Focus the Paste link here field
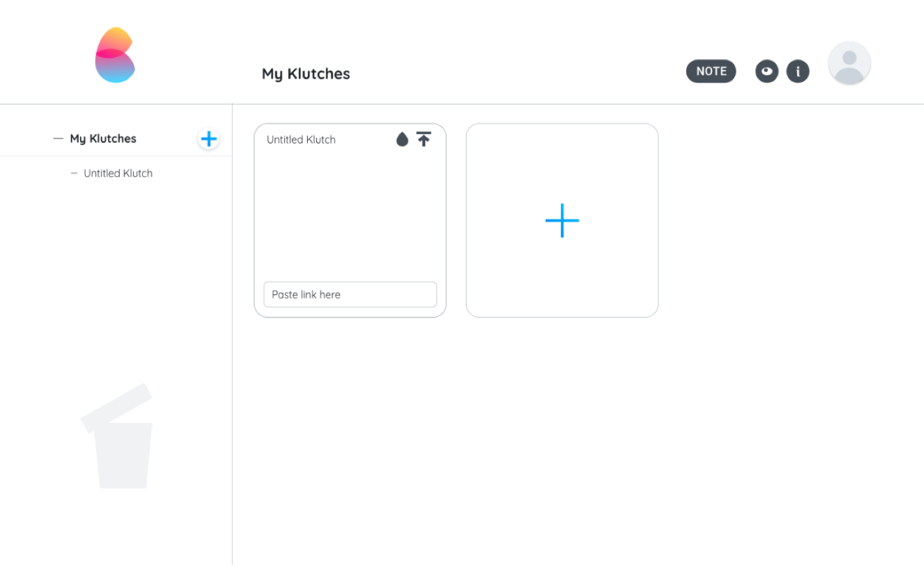This screenshot has height=565, width=924. click(x=350, y=295)
